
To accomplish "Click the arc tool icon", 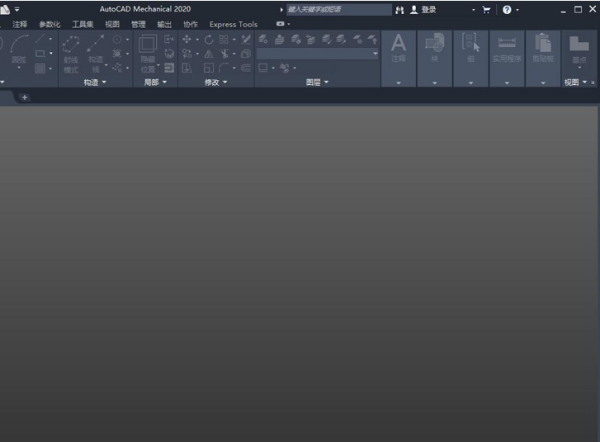I will [20, 44].
